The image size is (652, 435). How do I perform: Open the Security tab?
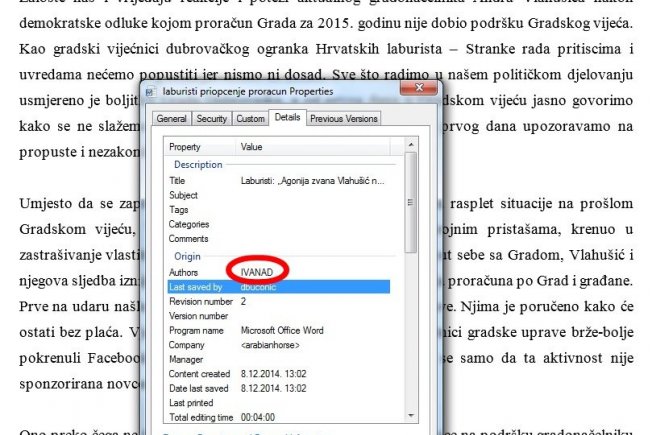211,118
